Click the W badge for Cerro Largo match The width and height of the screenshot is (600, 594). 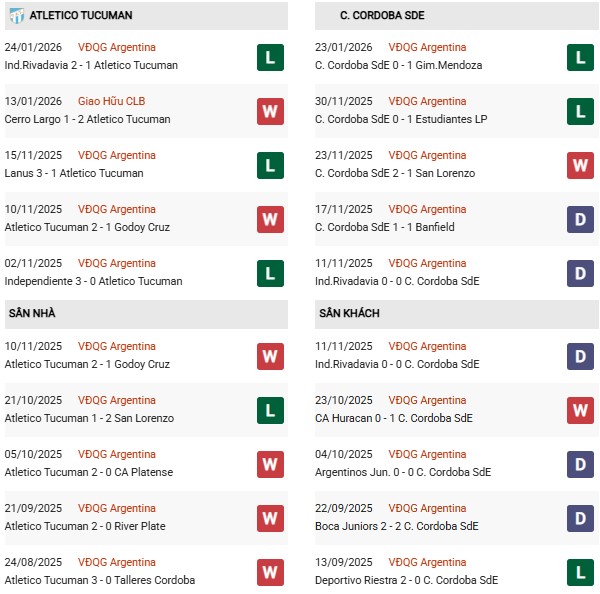270,111
